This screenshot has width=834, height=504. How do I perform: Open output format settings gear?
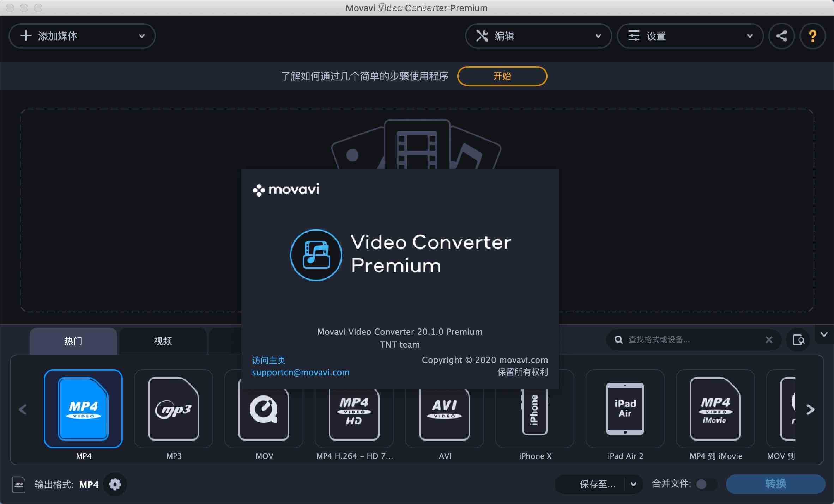tap(115, 484)
